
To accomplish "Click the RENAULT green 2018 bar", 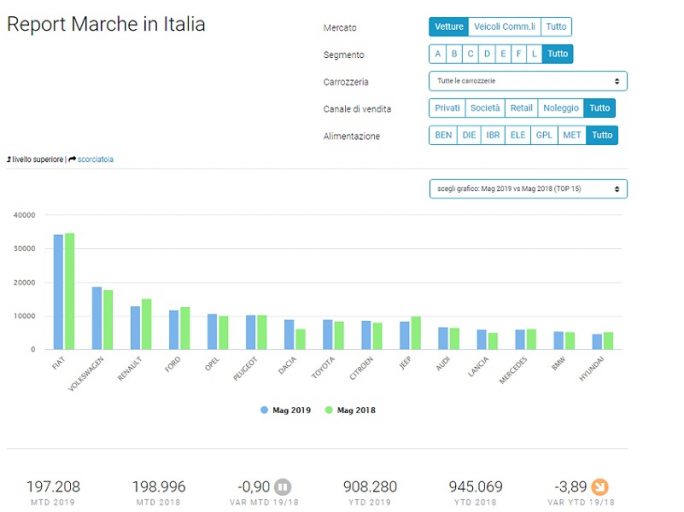I will 147,324.
